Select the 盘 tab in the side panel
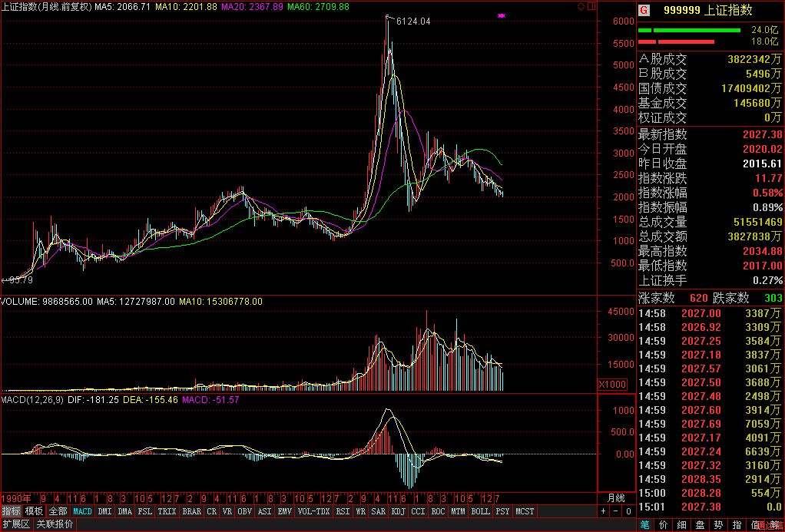 pos(700,525)
